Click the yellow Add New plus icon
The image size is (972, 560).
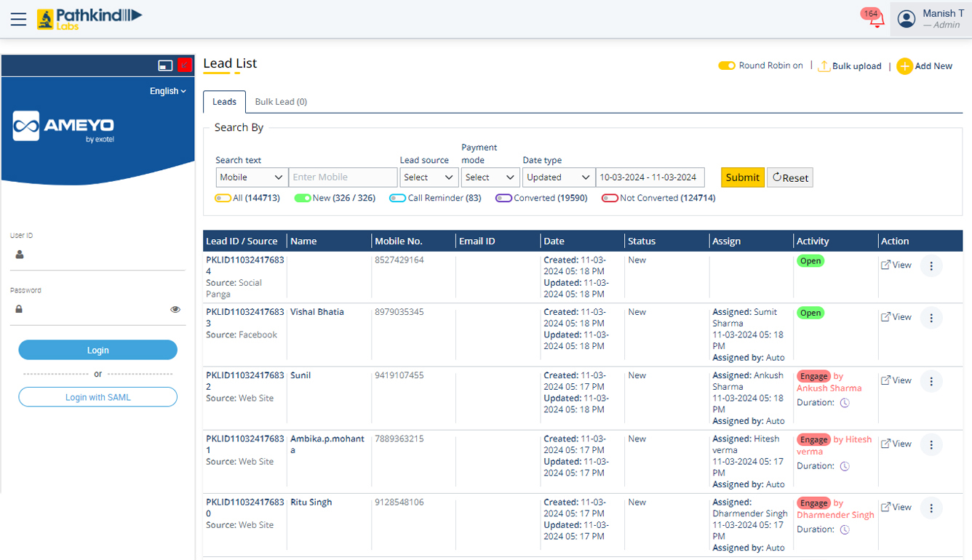pos(904,66)
